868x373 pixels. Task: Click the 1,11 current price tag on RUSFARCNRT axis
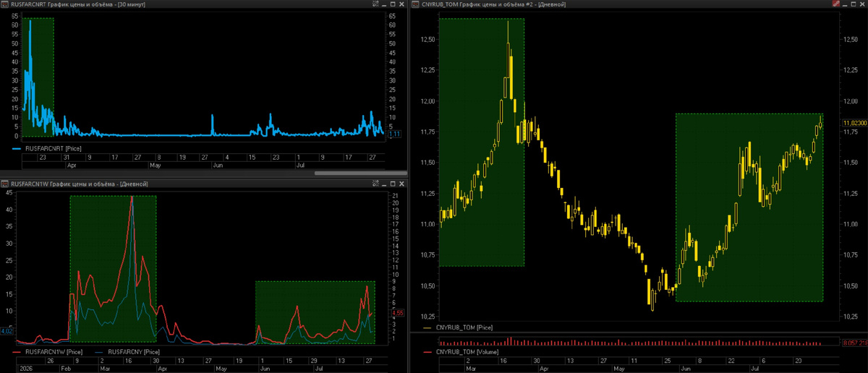(395, 134)
